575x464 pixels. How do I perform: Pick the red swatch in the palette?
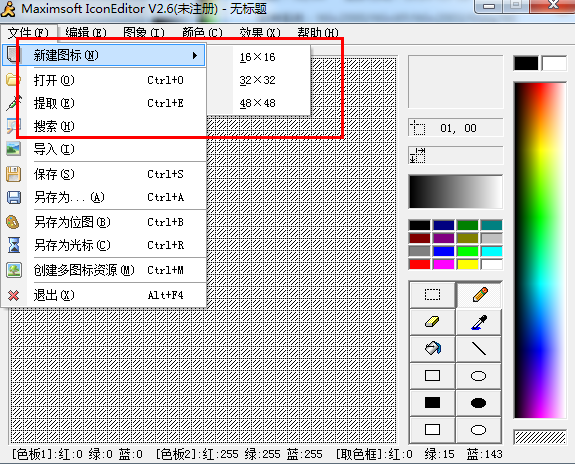[420, 264]
